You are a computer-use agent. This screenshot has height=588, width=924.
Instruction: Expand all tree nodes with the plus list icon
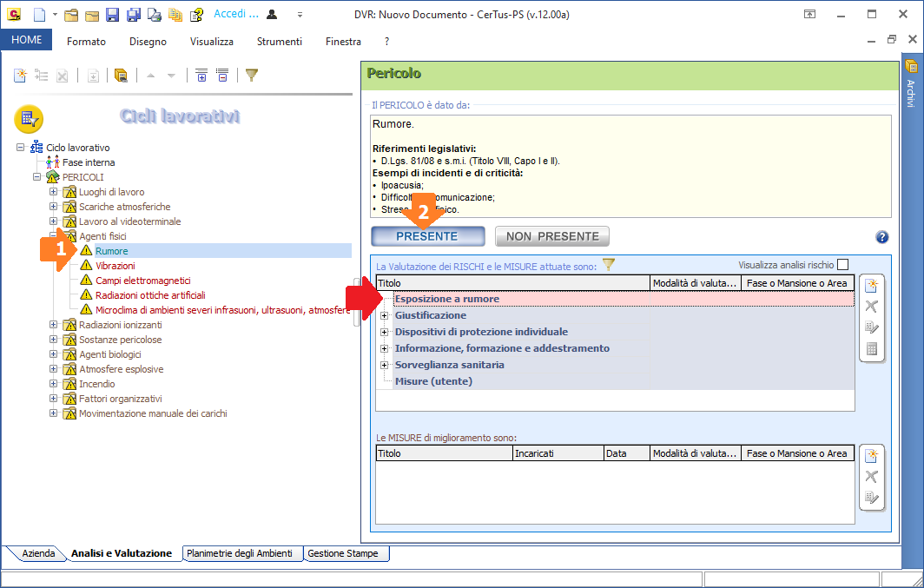click(x=201, y=75)
